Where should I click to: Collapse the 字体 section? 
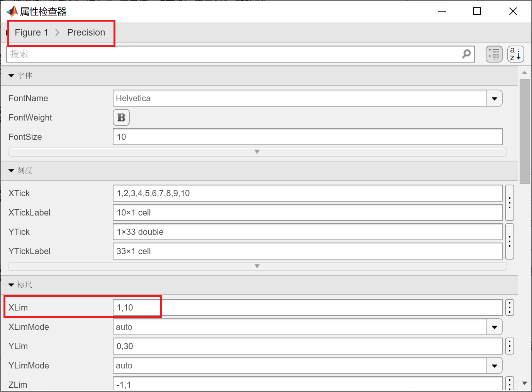[x=11, y=75]
